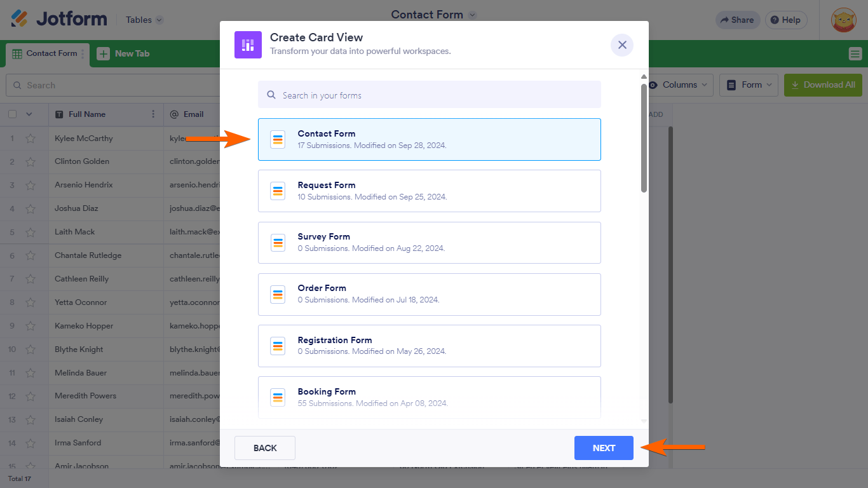This screenshot has height=488, width=868.
Task: Expand the select-all chevron dropdown
Action: pos(29,114)
